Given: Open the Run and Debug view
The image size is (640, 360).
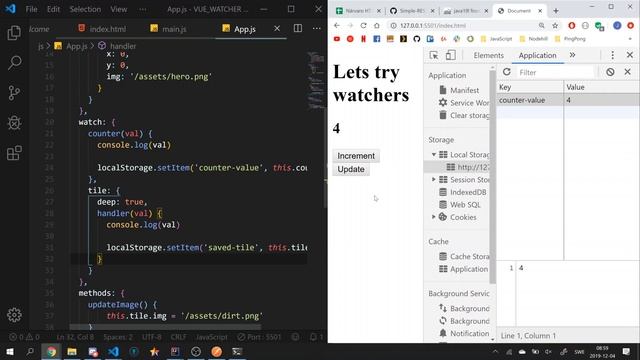Looking at the screenshot, I should click(14, 123).
